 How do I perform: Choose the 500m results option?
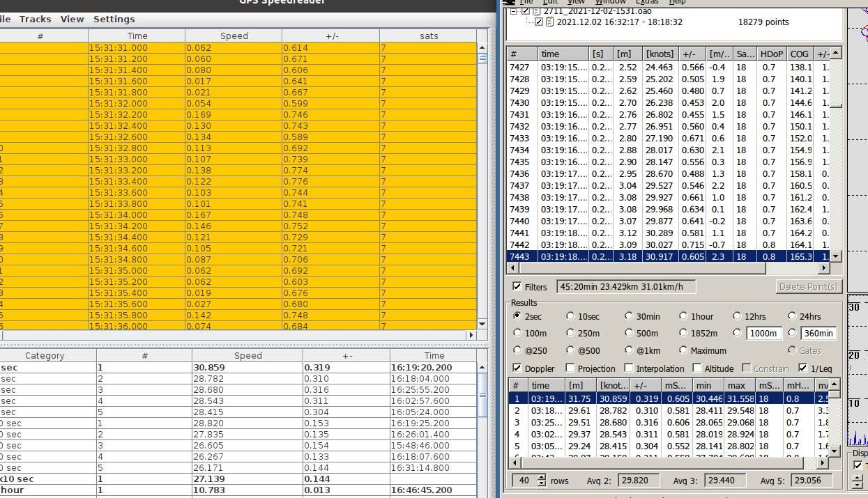[x=629, y=333]
